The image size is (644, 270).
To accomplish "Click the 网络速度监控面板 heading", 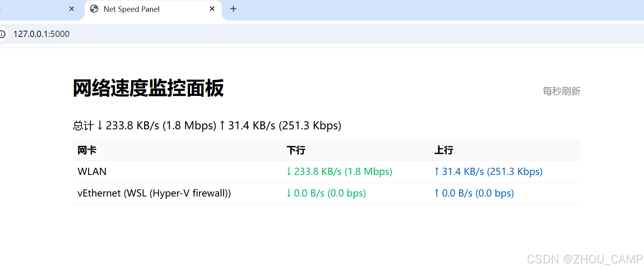I will [x=148, y=88].
